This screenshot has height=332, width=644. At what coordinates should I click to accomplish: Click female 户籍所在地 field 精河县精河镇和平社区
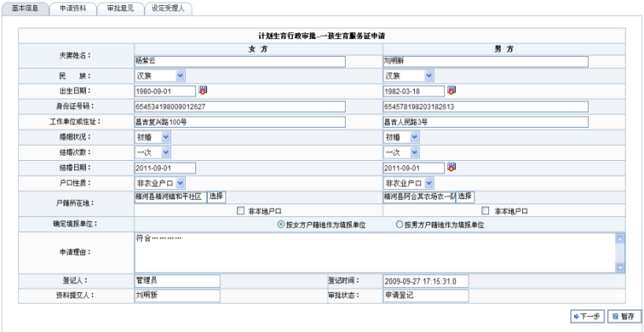coord(170,197)
